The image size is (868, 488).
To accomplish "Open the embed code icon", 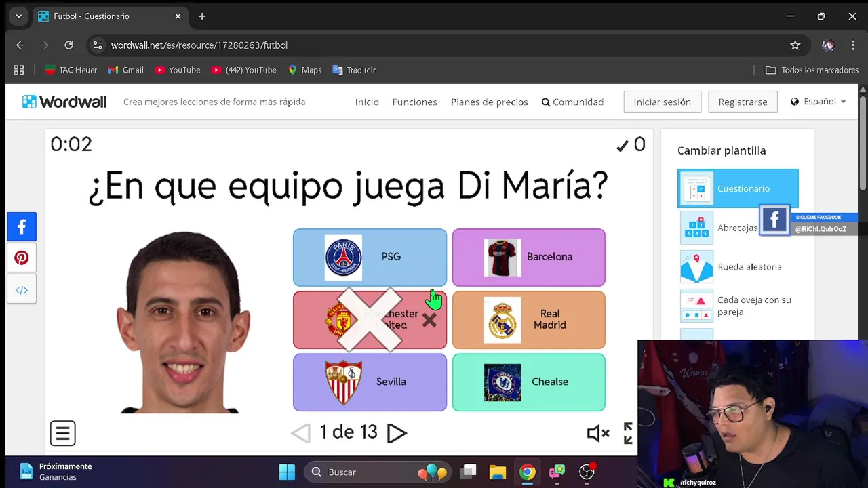I will pyautogui.click(x=22, y=290).
